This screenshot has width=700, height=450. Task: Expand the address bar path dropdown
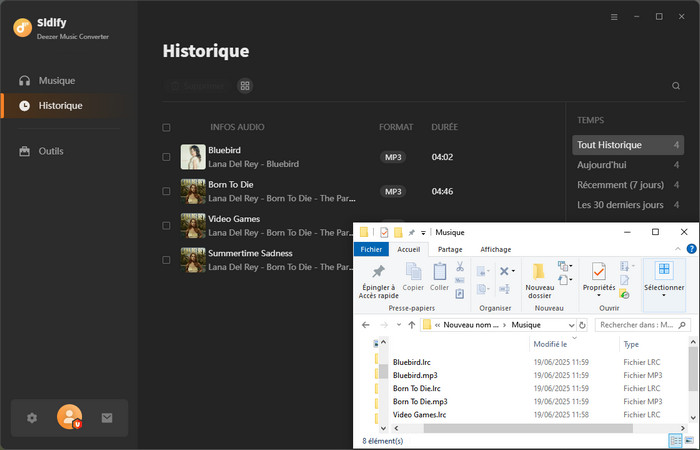pyautogui.click(x=571, y=325)
